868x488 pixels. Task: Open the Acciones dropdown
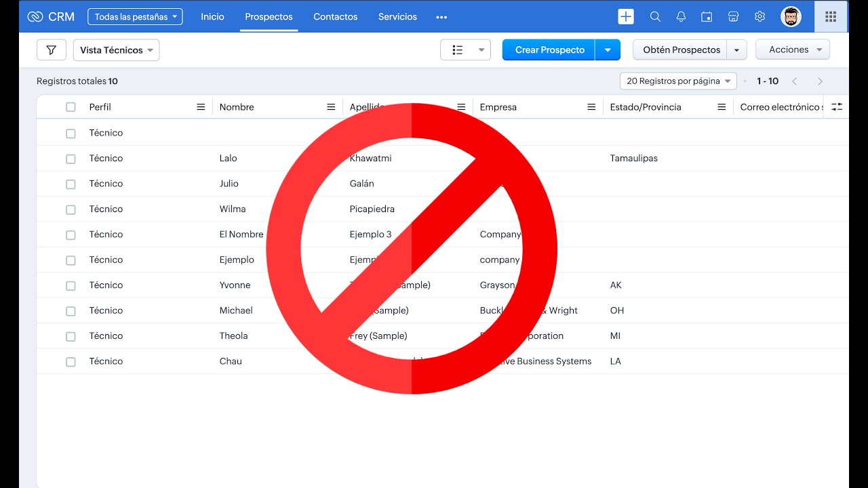pos(793,49)
